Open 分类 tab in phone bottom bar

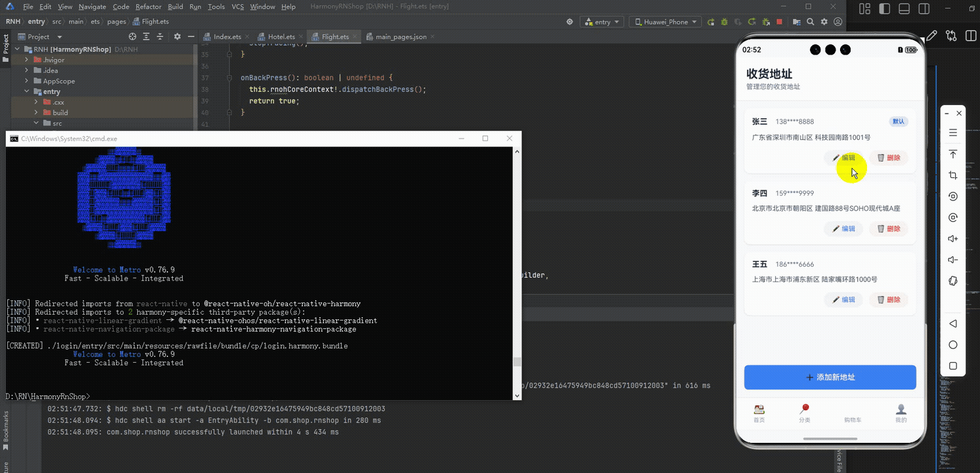805,413
